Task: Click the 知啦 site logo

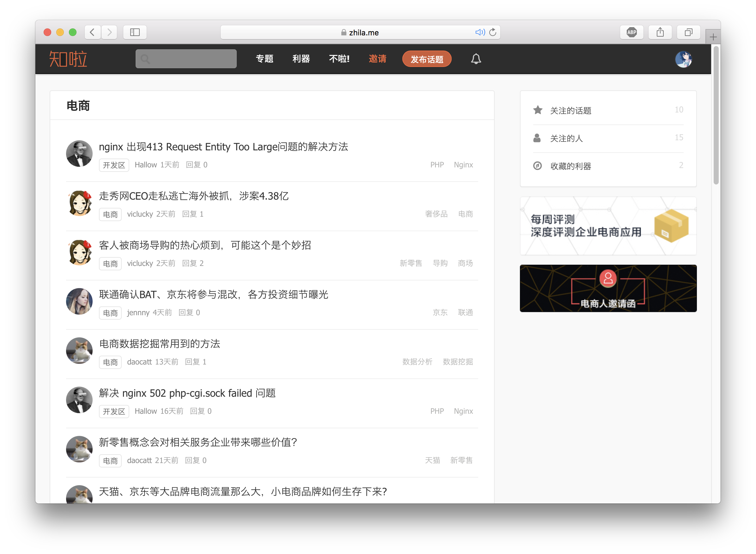Action: coord(68,59)
